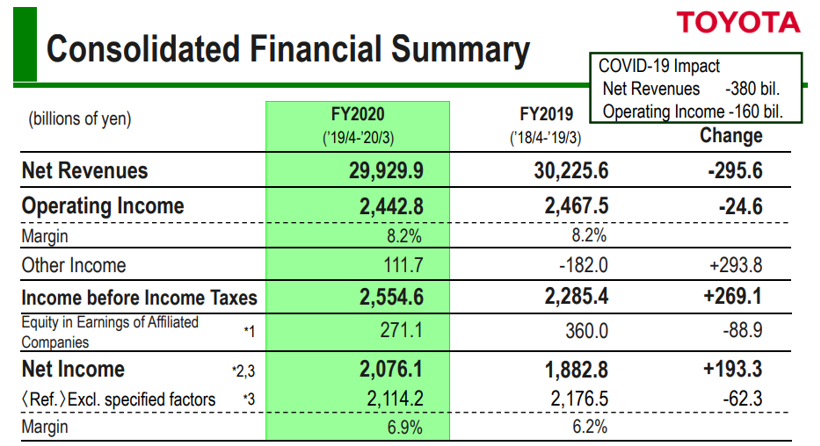Viewport: 820px width, 446px height.
Task: Select the Consolidated Financial Summary title
Action: pos(288,50)
